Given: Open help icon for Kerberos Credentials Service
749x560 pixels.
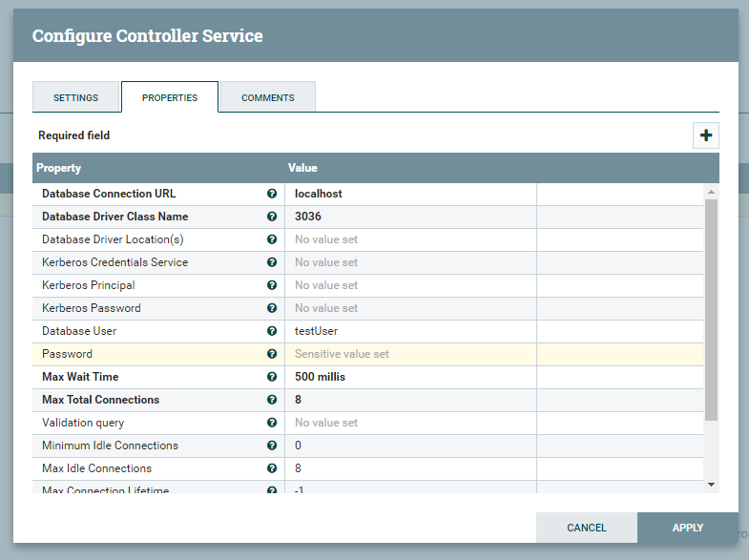Looking at the screenshot, I should pos(272,262).
